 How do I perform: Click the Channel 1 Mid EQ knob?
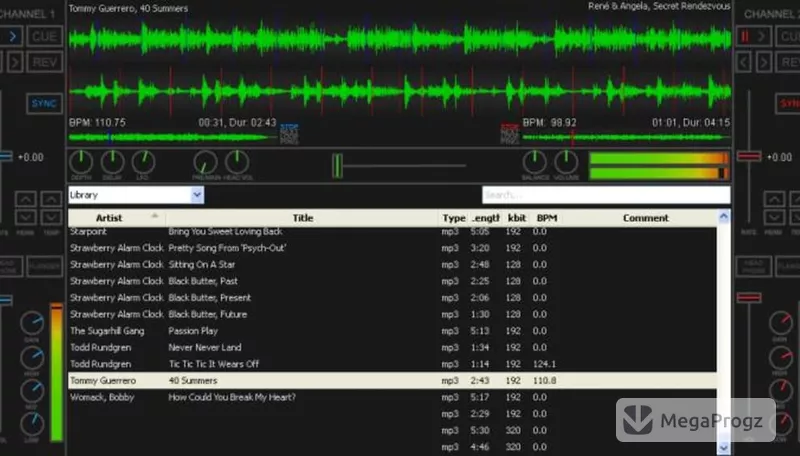[32, 391]
